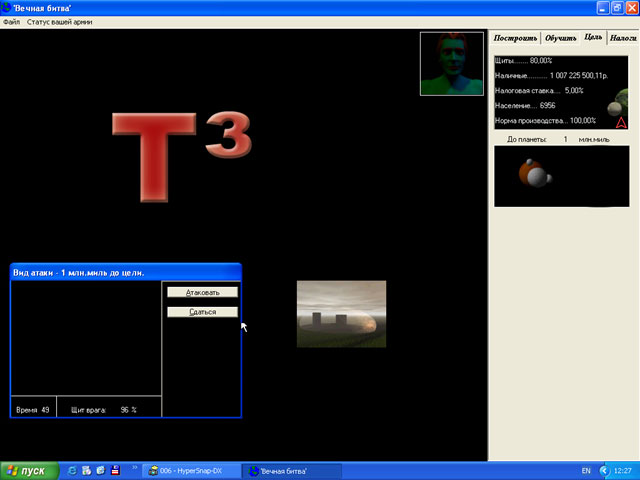Select the Цель tab
Viewport: 640px width, 480px height.
593,37
